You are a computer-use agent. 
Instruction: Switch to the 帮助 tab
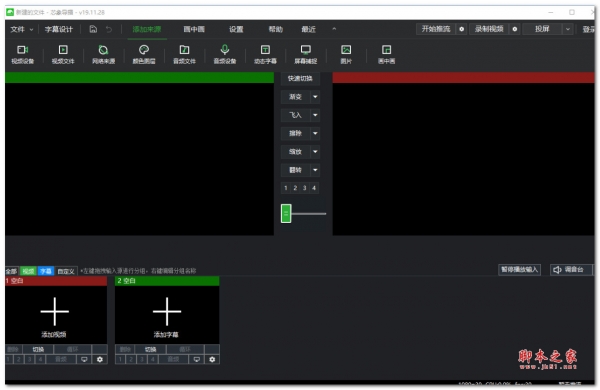276,29
